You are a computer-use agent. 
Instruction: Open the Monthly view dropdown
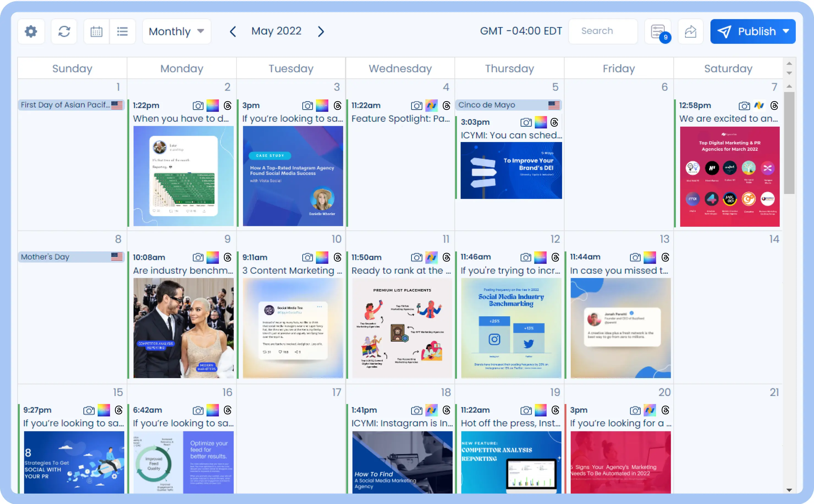pos(176,31)
